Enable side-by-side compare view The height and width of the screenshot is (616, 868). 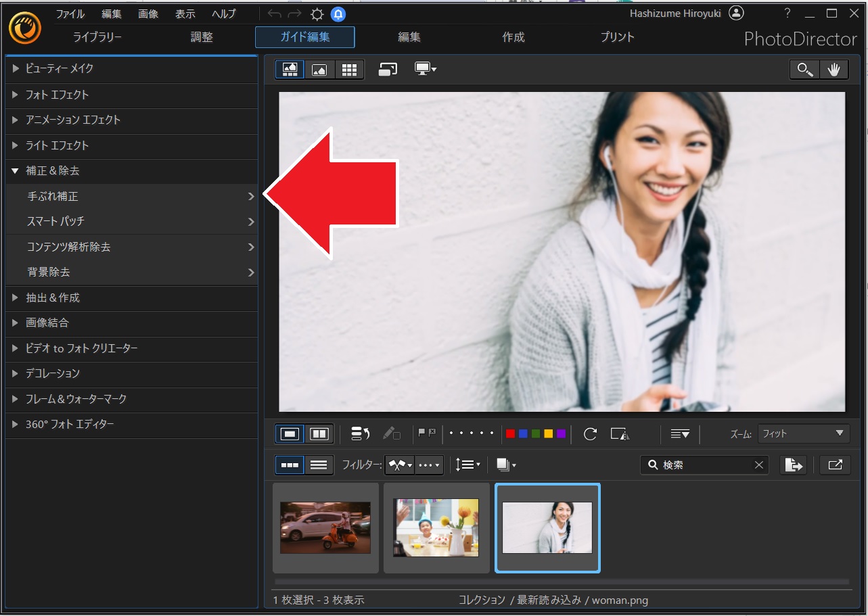[319, 433]
